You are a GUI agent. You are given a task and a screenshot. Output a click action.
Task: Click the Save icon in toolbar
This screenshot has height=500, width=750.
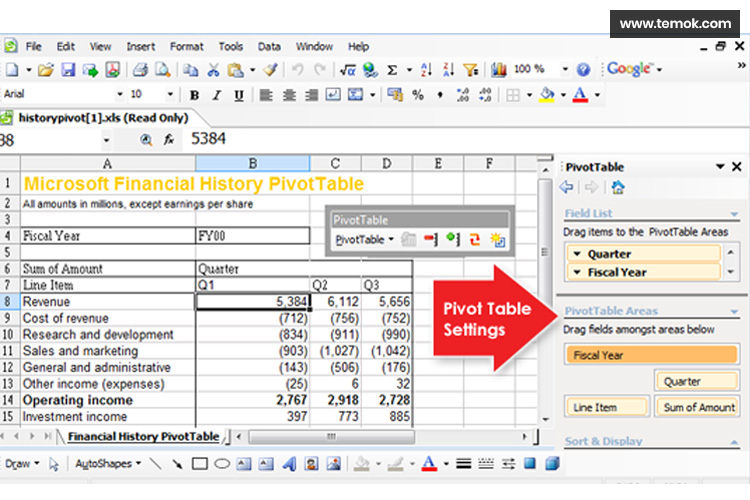coord(68,70)
